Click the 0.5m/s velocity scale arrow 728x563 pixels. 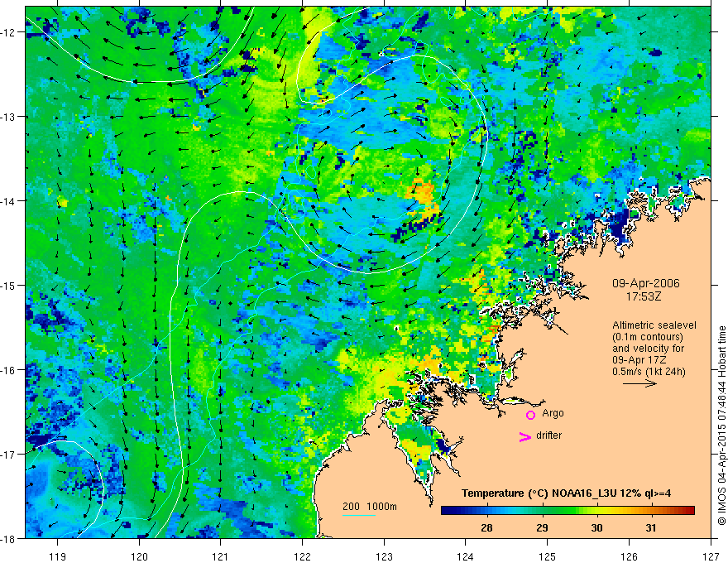639,383
